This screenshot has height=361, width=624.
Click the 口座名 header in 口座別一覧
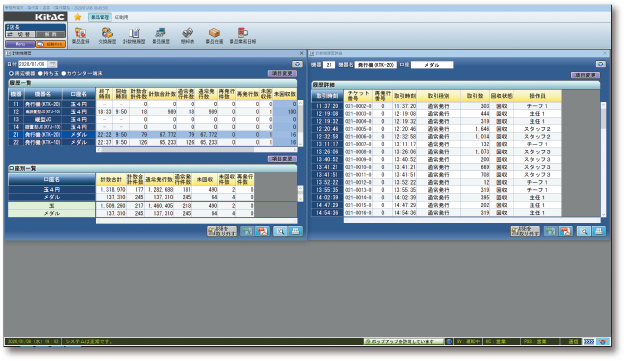pyautogui.click(x=52, y=180)
